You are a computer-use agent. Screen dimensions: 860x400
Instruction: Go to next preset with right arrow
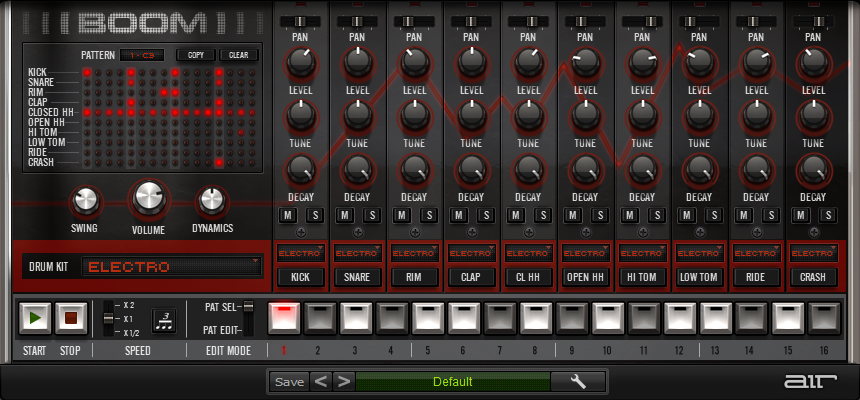(343, 381)
